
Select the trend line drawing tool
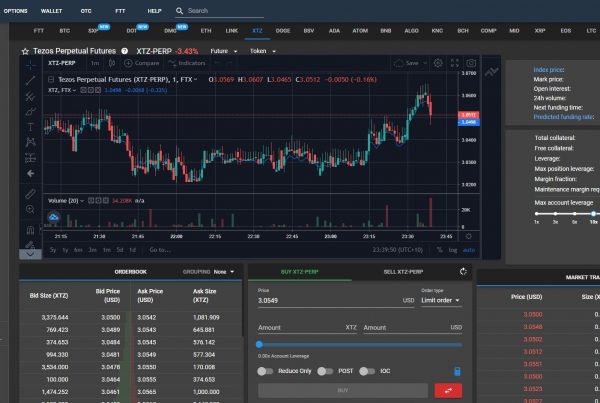tap(31, 80)
